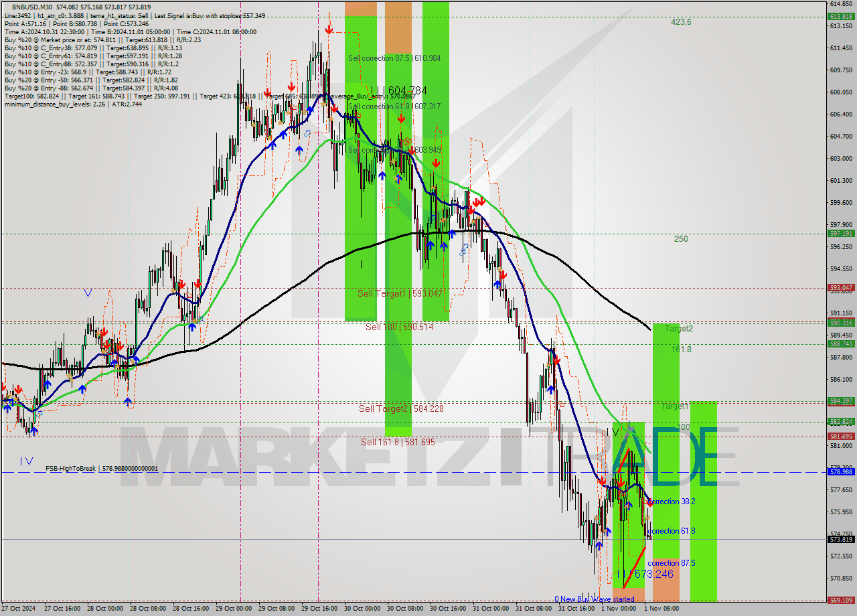Screen dimensions: 857x616
Task: Select the 'Sell correction 87.5 | 610.984' label
Action: coord(394,58)
